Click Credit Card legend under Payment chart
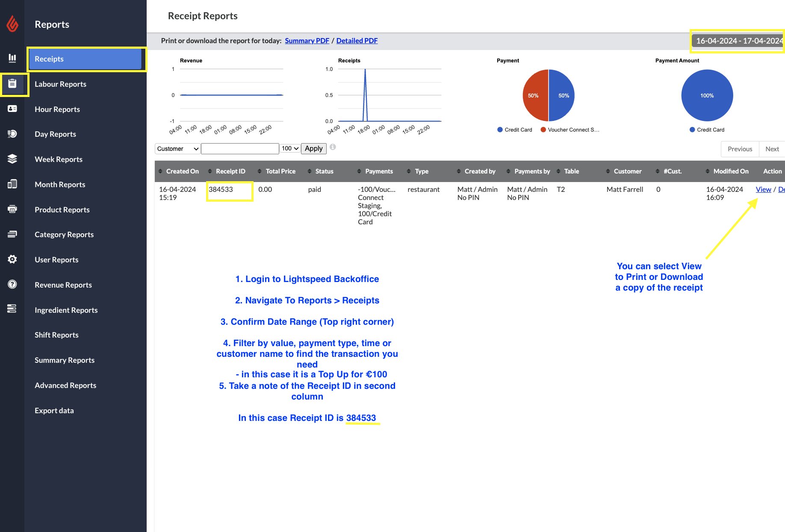 (515, 130)
